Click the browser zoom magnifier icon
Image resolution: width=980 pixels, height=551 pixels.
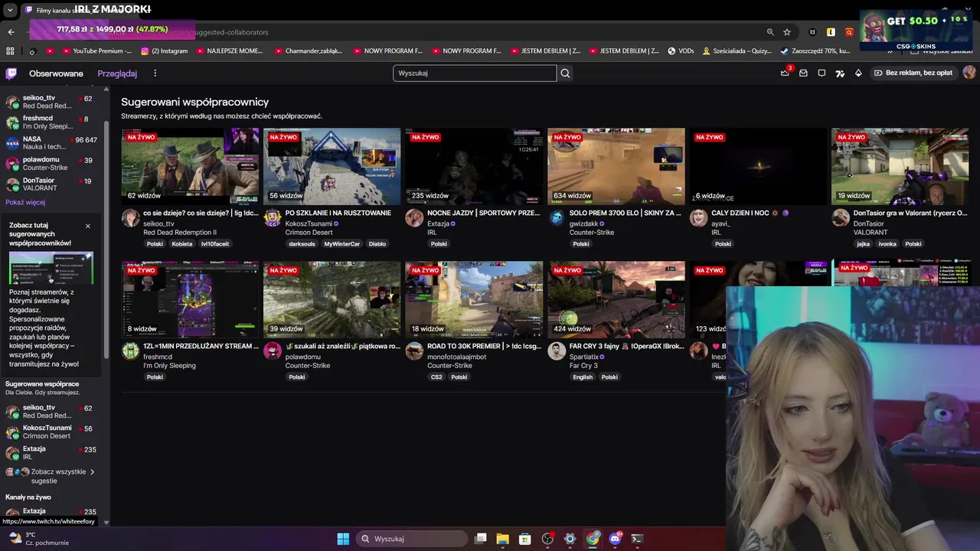point(770,32)
